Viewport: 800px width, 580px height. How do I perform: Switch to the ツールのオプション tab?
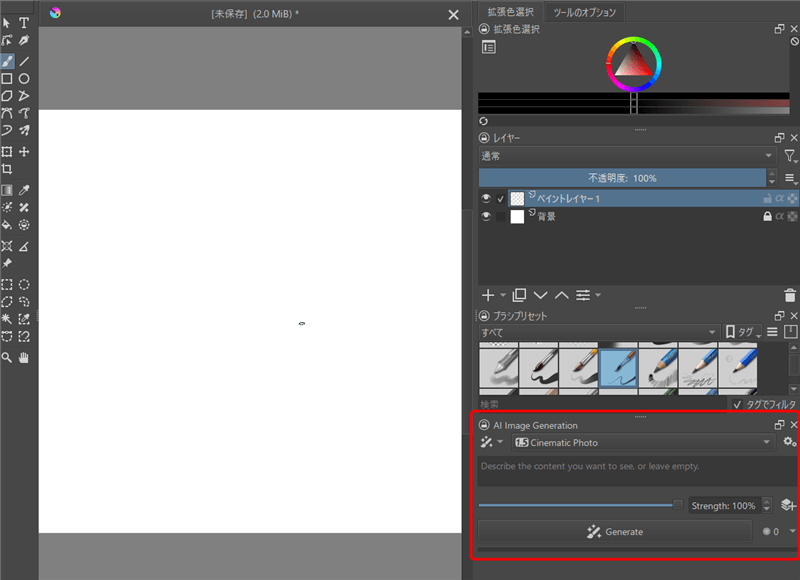587,13
